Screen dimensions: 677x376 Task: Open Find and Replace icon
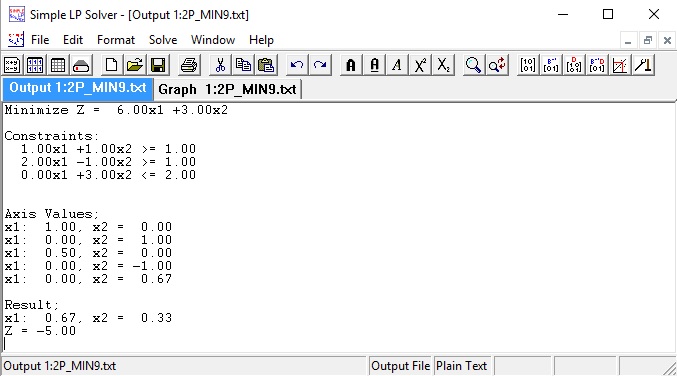point(497,65)
